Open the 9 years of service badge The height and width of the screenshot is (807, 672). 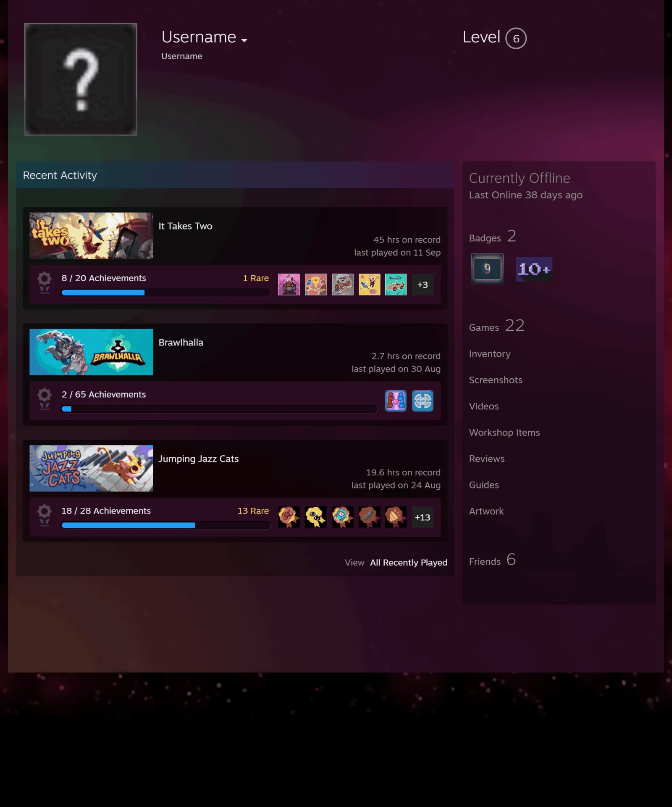pyautogui.click(x=487, y=269)
